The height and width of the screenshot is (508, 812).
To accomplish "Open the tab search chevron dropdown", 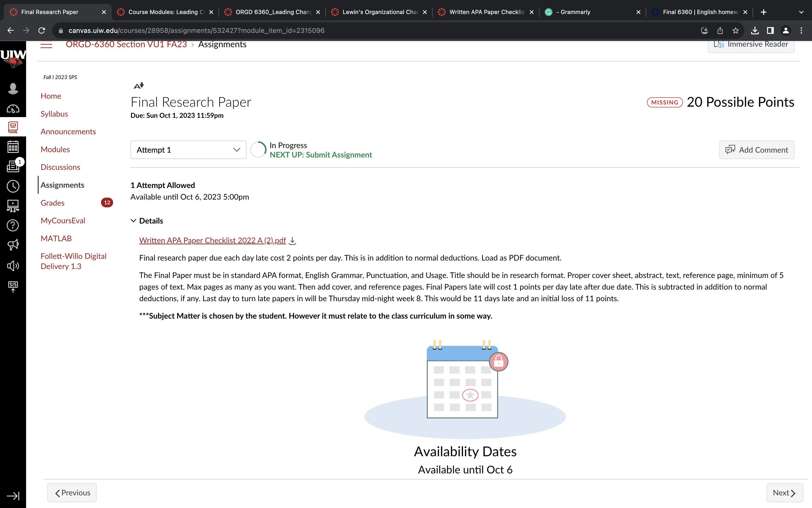I will 801,12.
